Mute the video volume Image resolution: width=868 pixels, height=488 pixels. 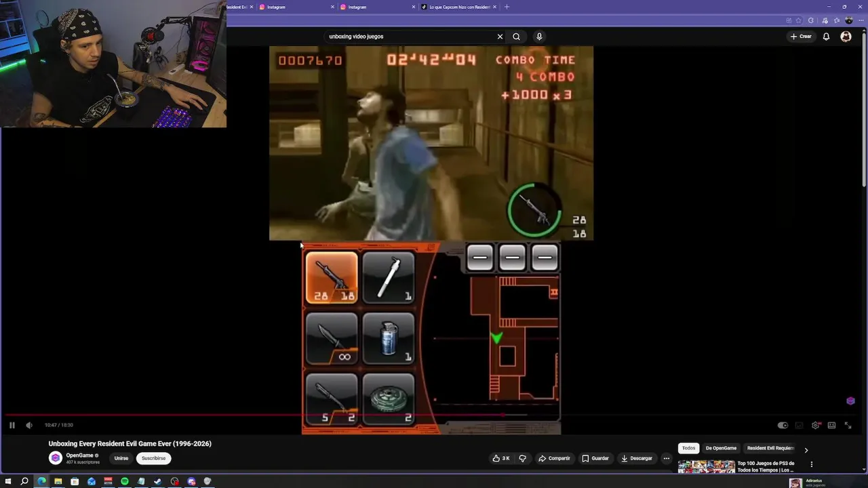tap(28, 425)
